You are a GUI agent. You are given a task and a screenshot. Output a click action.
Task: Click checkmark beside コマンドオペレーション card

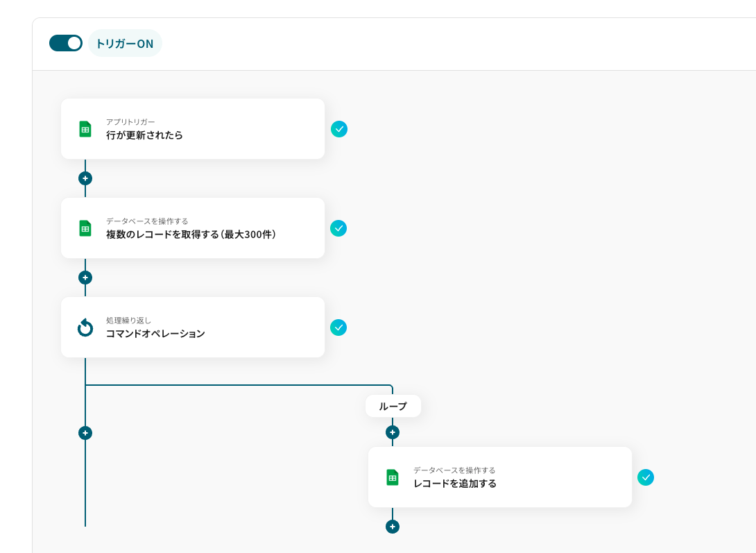click(338, 328)
